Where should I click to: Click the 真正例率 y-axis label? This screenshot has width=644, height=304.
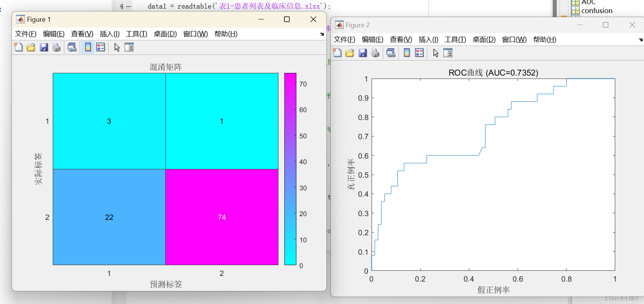point(351,175)
